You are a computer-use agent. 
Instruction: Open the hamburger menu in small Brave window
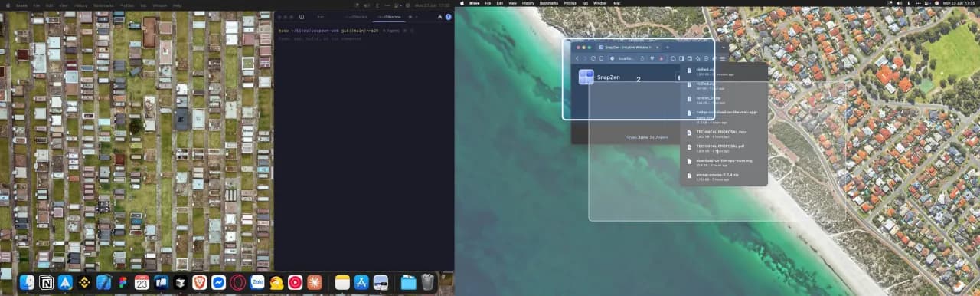(x=723, y=58)
